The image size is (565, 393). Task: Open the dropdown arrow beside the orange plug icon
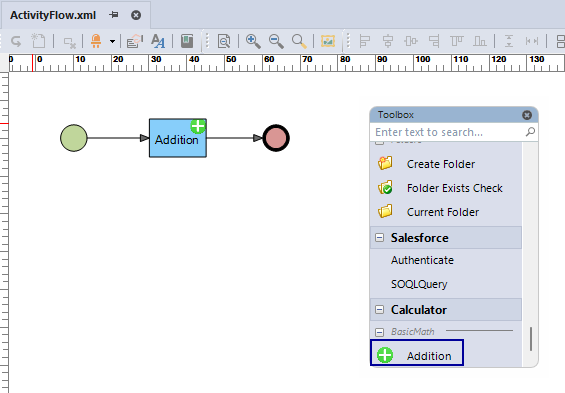coord(112,41)
